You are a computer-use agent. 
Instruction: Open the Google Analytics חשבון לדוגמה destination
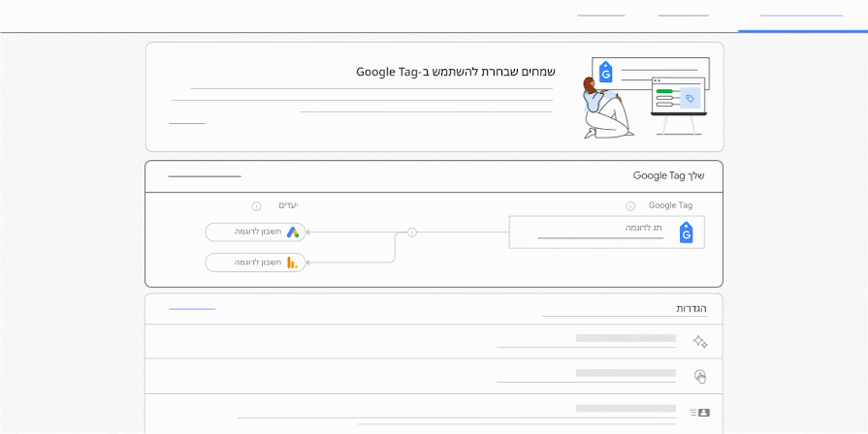coord(255,263)
